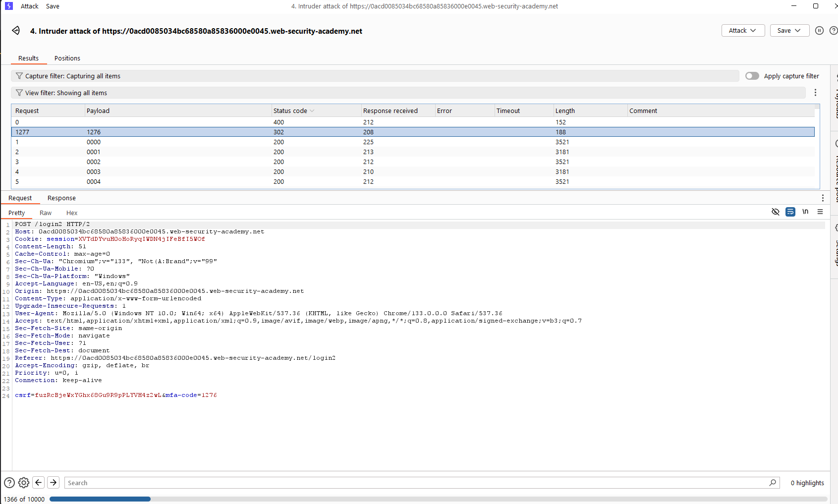The width and height of the screenshot is (838, 504).
Task: Click the Referer header line
Action: point(175,358)
